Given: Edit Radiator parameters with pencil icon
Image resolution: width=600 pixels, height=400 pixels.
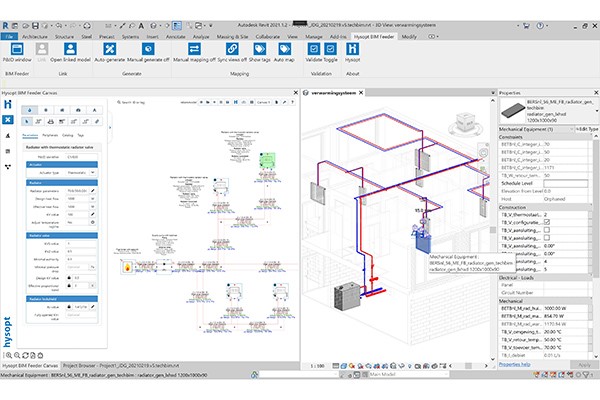Looking at the screenshot, I should (x=93, y=191).
